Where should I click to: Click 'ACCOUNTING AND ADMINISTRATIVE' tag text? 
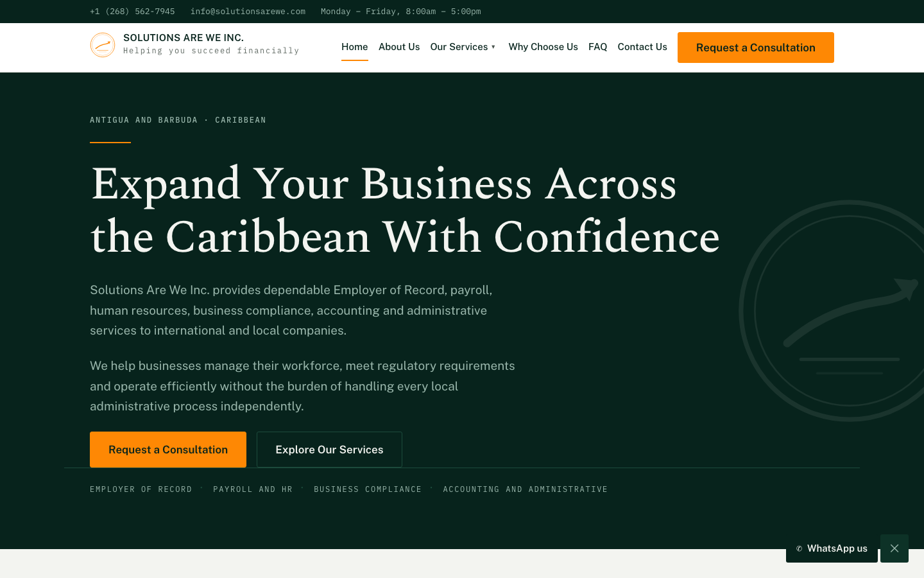click(x=526, y=489)
